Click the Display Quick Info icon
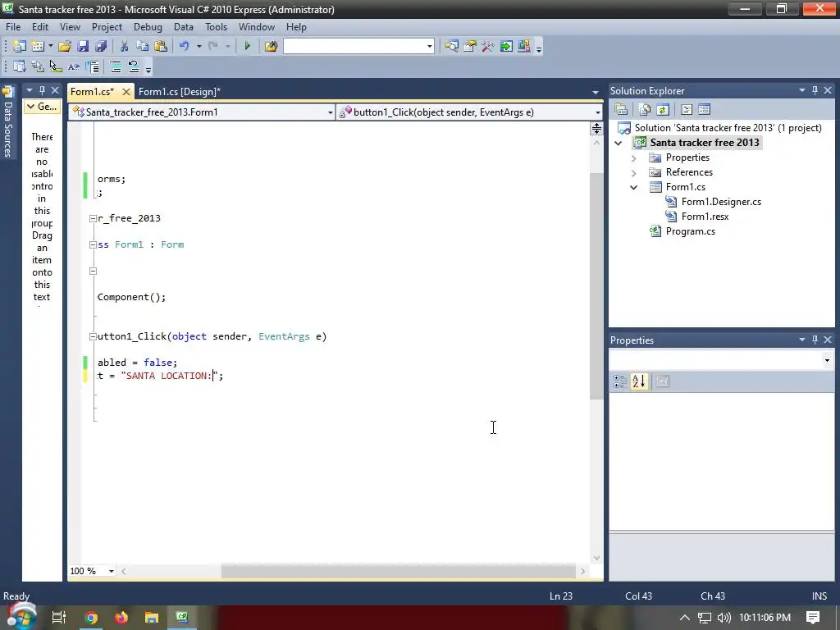The height and width of the screenshot is (630, 840). tap(56, 66)
